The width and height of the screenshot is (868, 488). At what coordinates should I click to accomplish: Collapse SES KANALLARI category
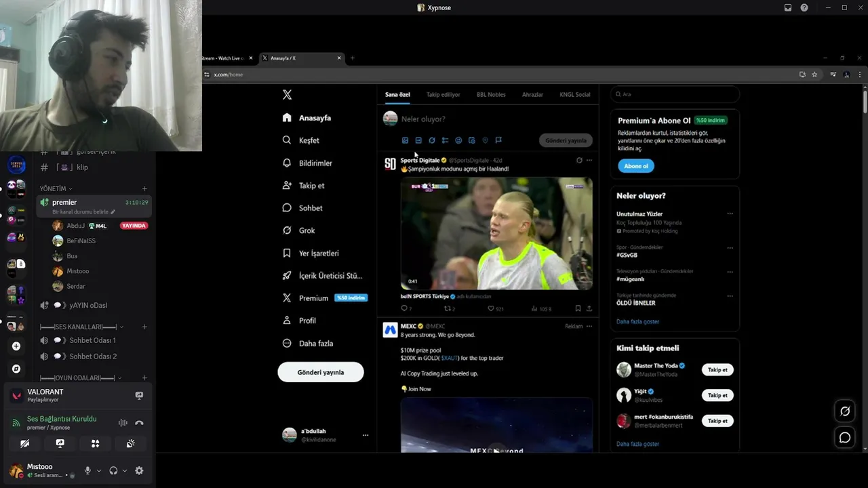tap(81, 327)
